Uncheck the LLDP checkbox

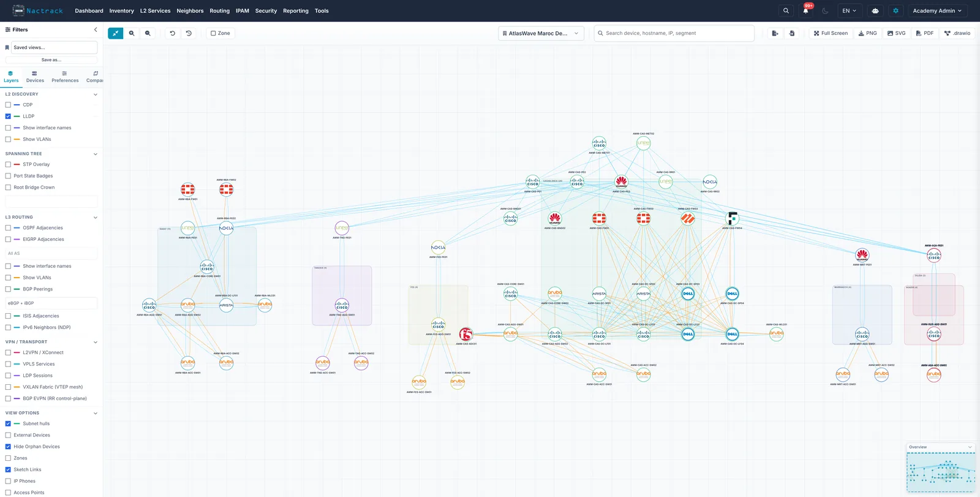click(x=8, y=116)
